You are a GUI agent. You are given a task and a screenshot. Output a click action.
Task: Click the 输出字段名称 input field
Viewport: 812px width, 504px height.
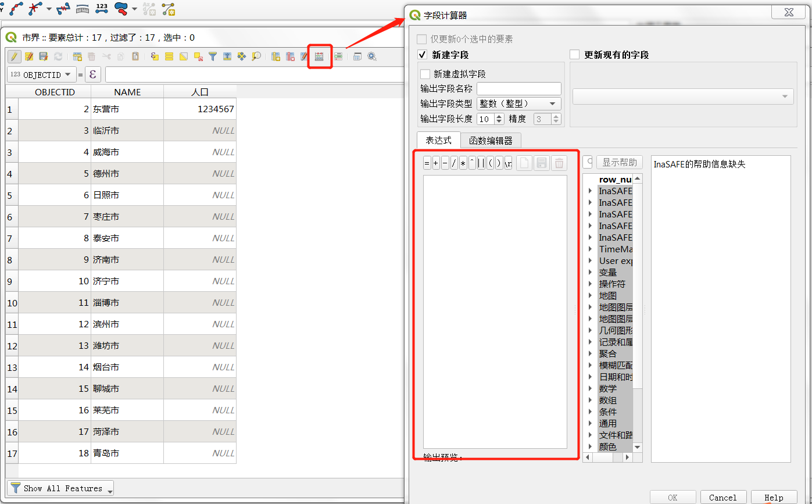pos(518,89)
